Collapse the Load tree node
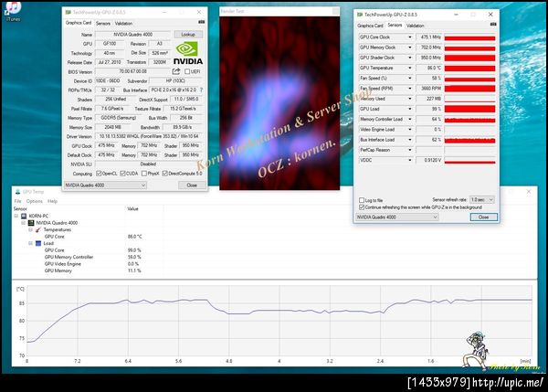This screenshot has width=548, height=392. tap(30, 243)
